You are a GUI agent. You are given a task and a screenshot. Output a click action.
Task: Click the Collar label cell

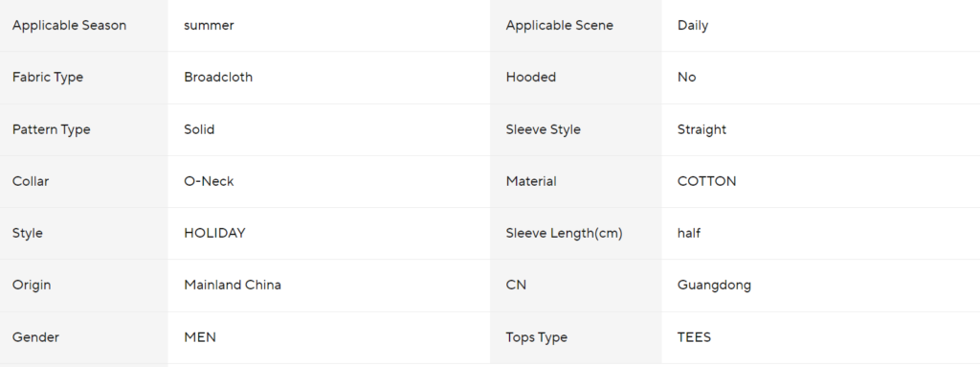(84, 182)
